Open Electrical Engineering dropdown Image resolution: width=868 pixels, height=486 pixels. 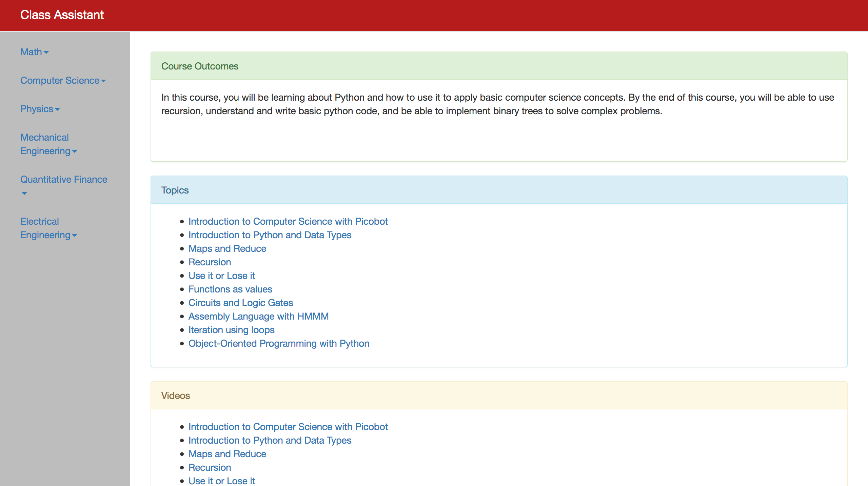click(48, 228)
